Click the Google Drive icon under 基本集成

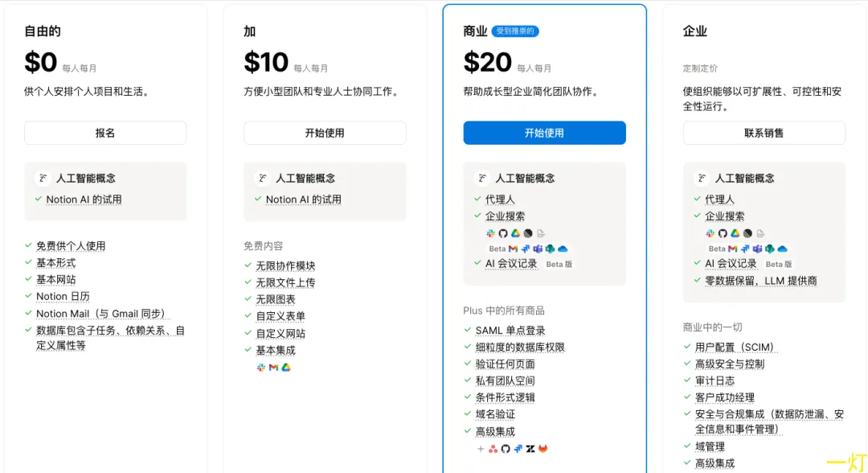pos(285,368)
